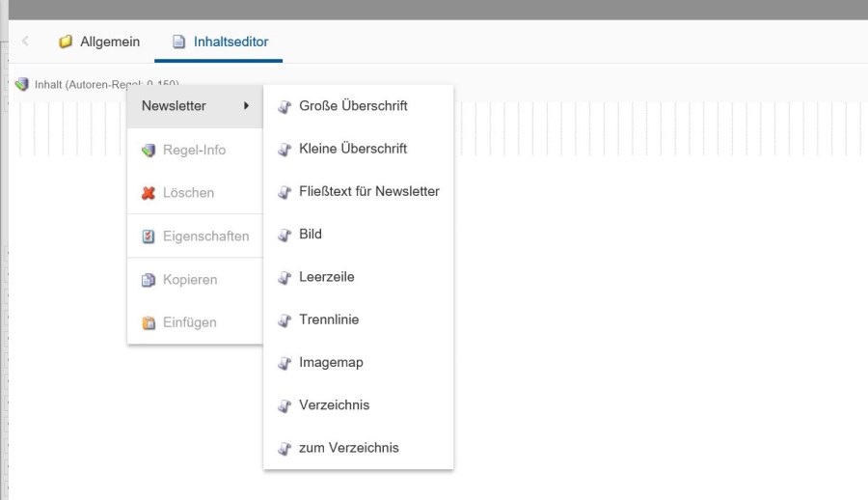Choose zum Verzeichnis menu entry
The height and width of the screenshot is (500, 868).
(x=348, y=448)
